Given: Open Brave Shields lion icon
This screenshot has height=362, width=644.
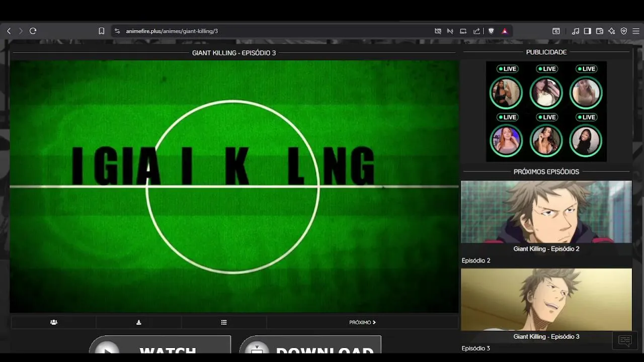Looking at the screenshot, I should (491, 31).
